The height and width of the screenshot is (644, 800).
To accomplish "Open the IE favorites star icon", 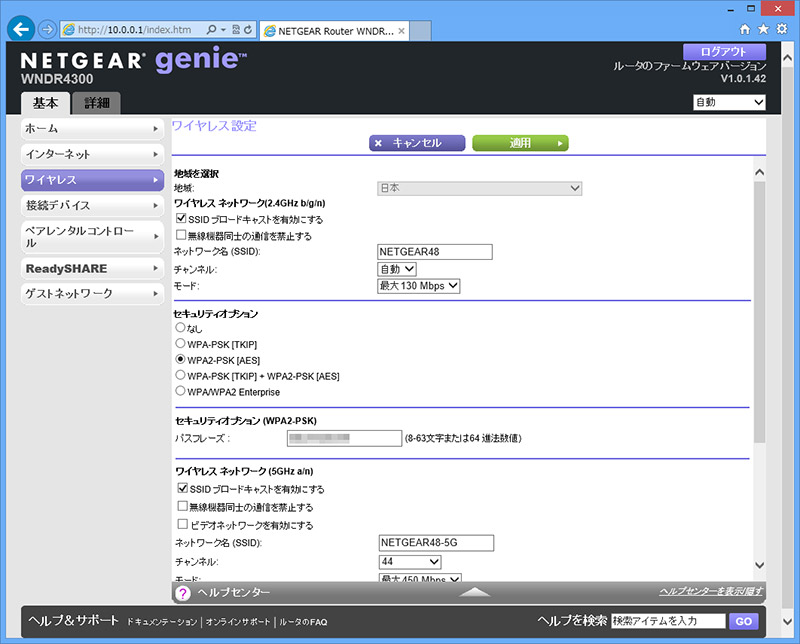I will tap(764, 30).
